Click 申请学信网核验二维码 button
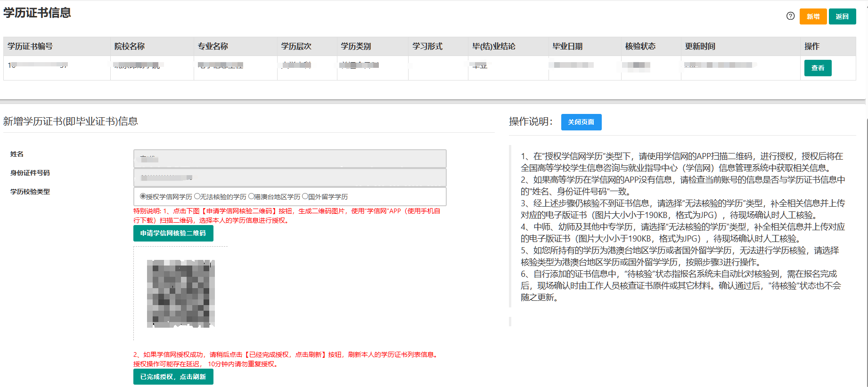Image resolution: width=868 pixels, height=387 pixels. 173,233
